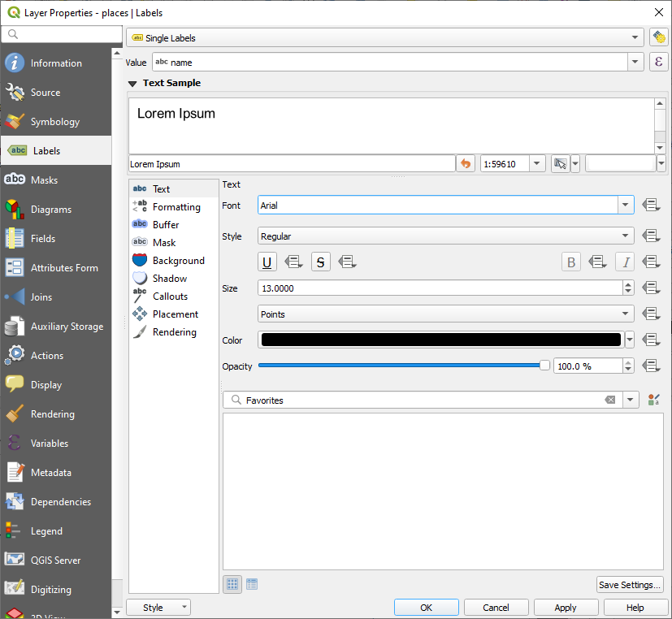Clear the Favorites search with the X icon
Viewport: 672px width, 619px height.
tap(610, 399)
